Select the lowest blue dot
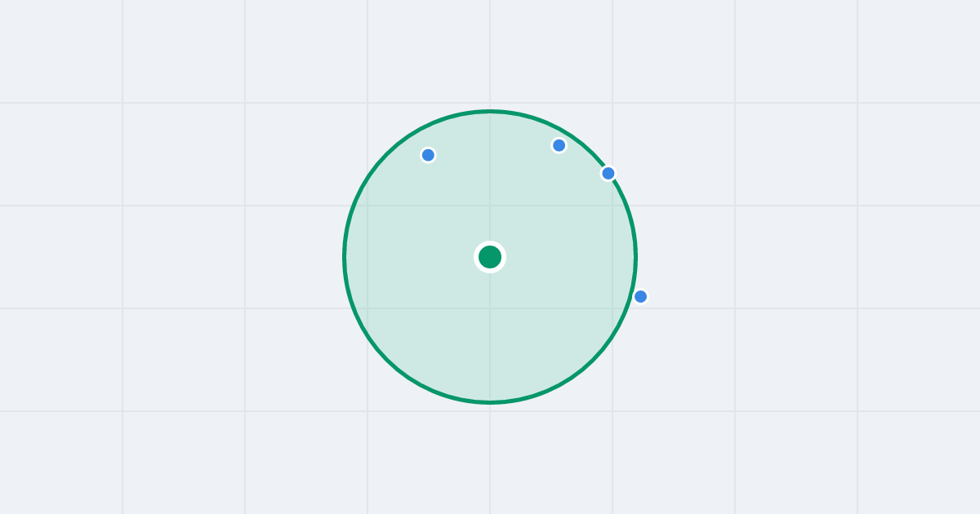This screenshot has height=514, width=980. click(640, 296)
